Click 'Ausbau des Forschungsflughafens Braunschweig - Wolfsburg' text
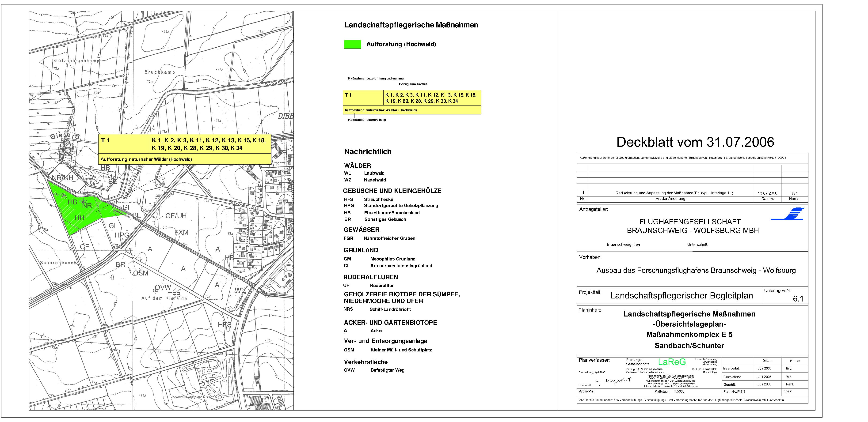 [696, 271]
